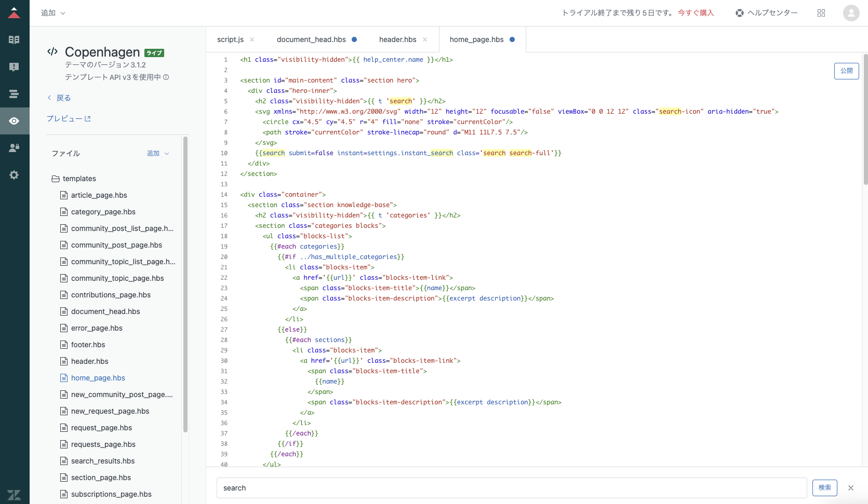Open the moderate content sidebar icon
The height and width of the screenshot is (504, 868).
[x=14, y=67]
